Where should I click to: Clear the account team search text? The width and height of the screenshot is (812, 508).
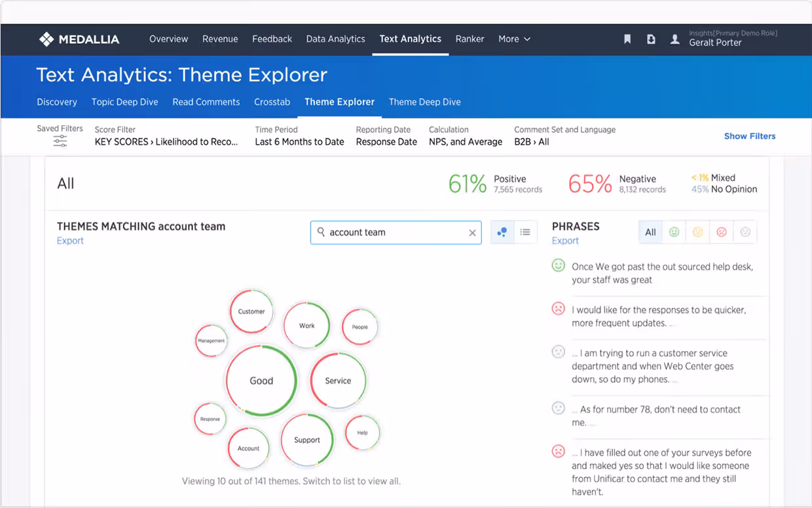pyautogui.click(x=472, y=232)
